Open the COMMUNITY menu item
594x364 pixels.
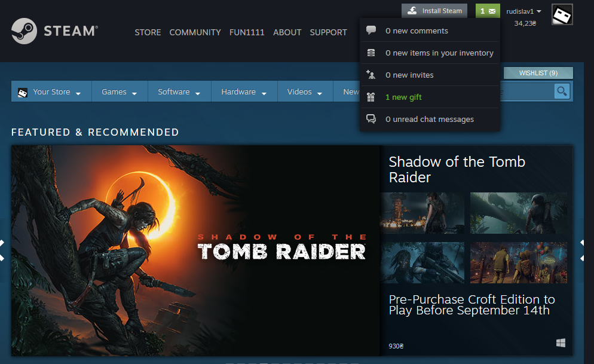tap(195, 32)
